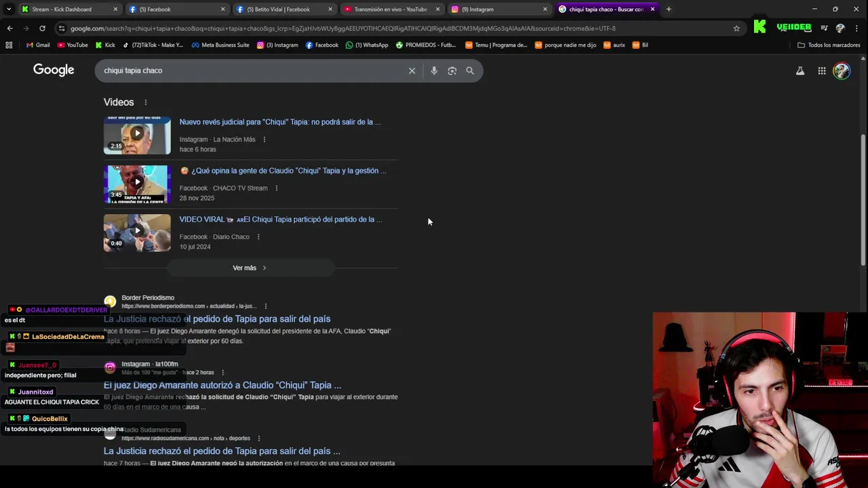Click the page vertical scrollbar
Image resolution: width=868 pixels, height=488 pixels.
coord(863,200)
